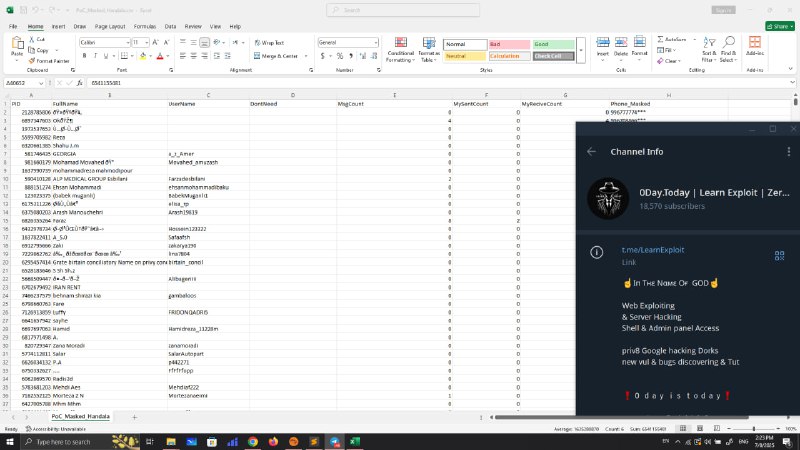
Task: Click the Insert cells icon
Action: coord(603,42)
